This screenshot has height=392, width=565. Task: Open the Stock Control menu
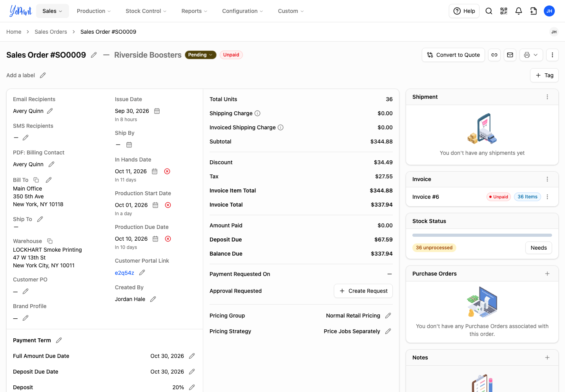tap(146, 11)
